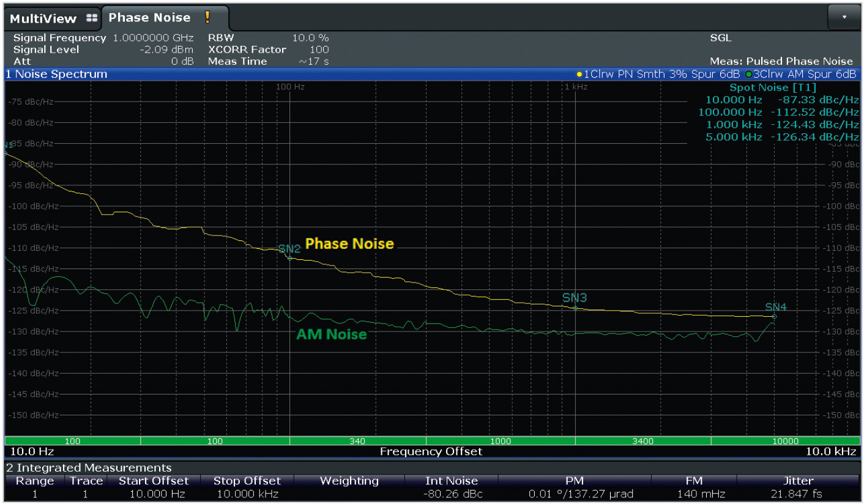
Task: Click the Meas Time ~17 s value
Action: [313, 61]
